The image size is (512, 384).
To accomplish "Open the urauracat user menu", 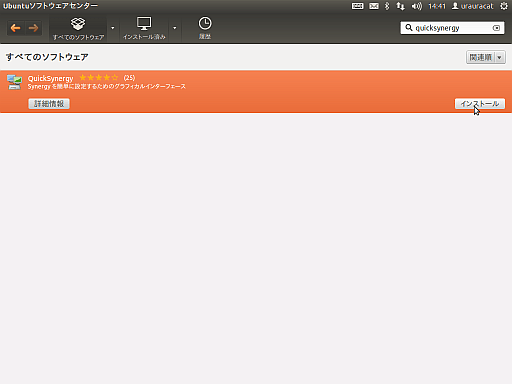I will point(472,6).
